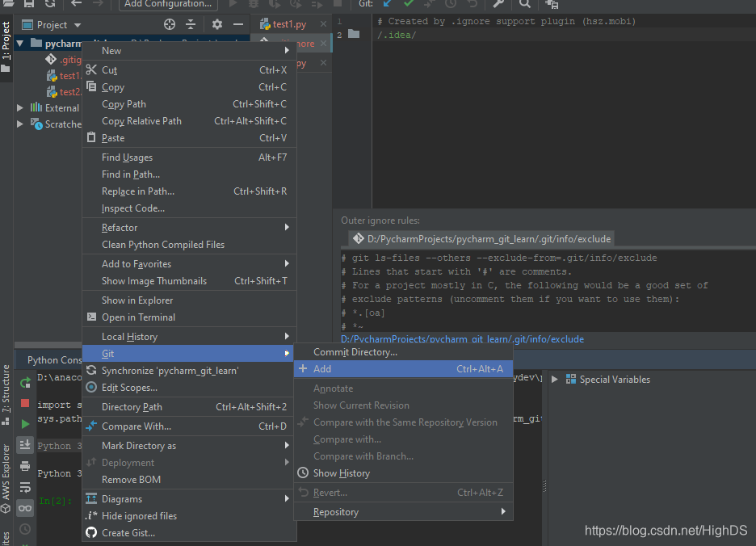Select Copy Path from context menu
Screen dimensions: 756x546
point(190,104)
